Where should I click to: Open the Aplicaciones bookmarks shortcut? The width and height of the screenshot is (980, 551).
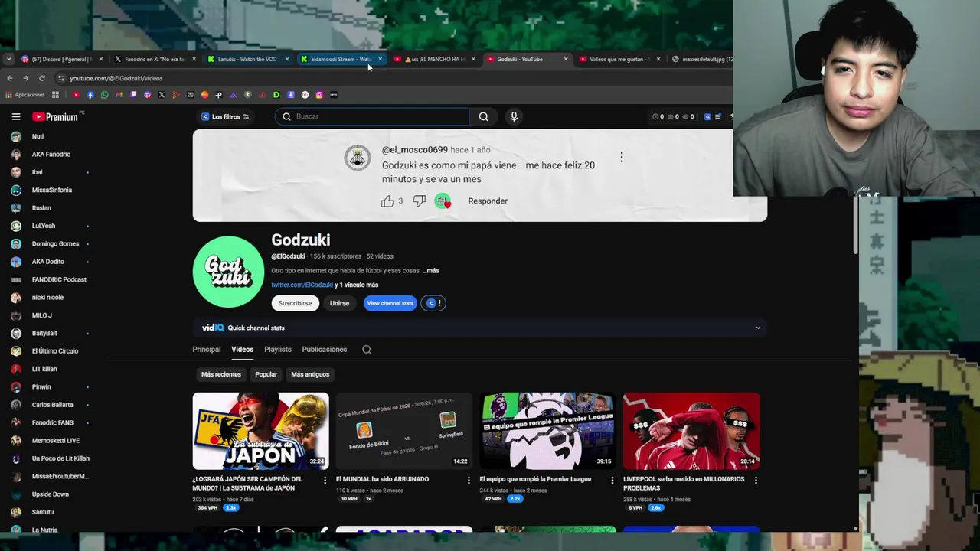[24, 95]
